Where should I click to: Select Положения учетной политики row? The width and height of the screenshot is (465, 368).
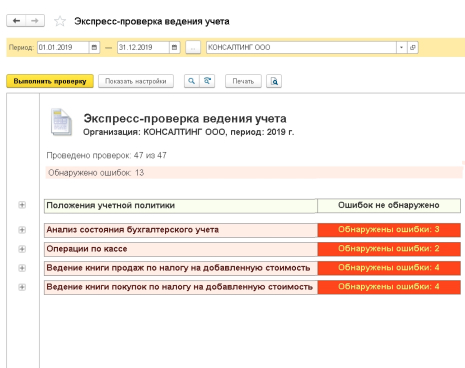[181, 206]
